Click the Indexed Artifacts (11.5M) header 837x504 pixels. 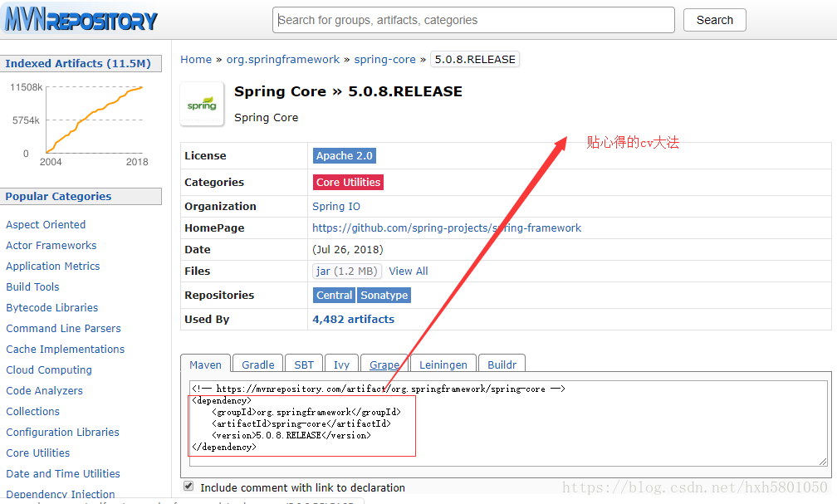click(x=81, y=64)
